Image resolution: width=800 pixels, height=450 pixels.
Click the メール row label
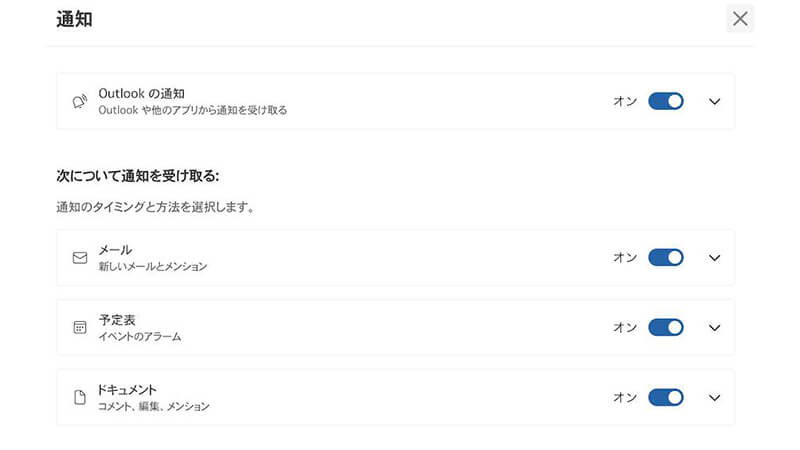click(x=116, y=250)
